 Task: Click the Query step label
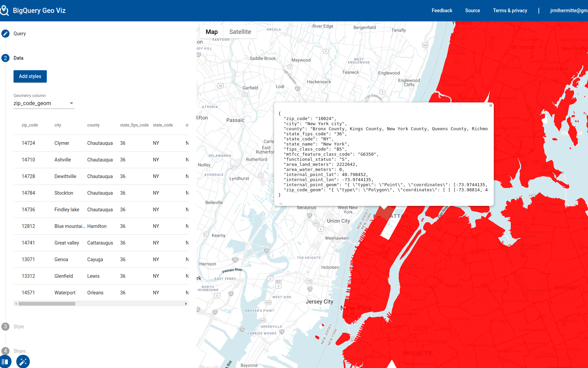coord(20,34)
